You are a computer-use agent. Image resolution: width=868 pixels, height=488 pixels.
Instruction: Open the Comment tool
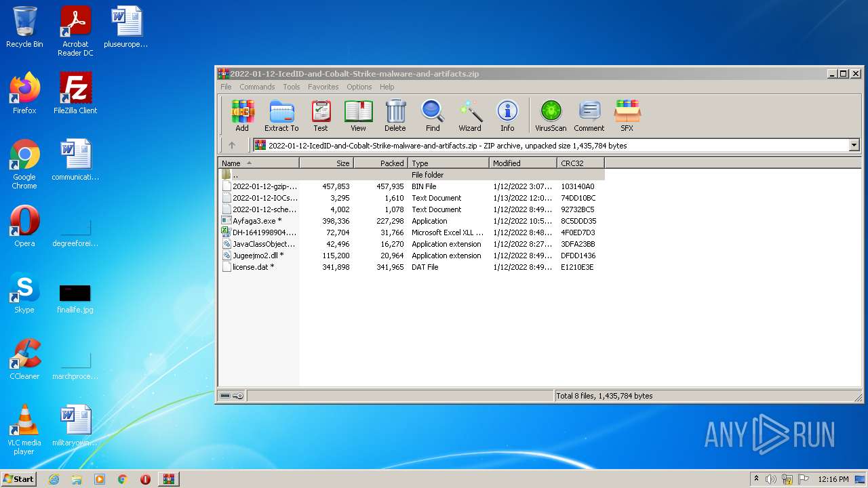click(x=589, y=116)
